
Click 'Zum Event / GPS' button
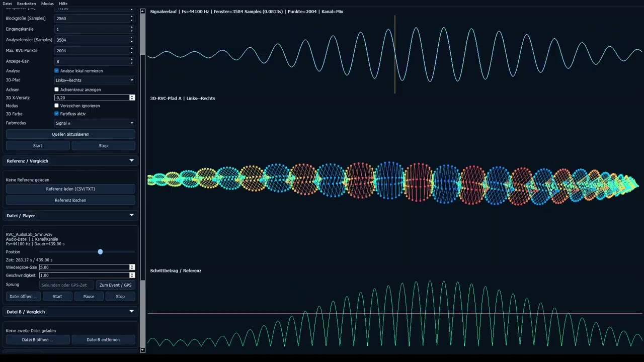(x=115, y=285)
